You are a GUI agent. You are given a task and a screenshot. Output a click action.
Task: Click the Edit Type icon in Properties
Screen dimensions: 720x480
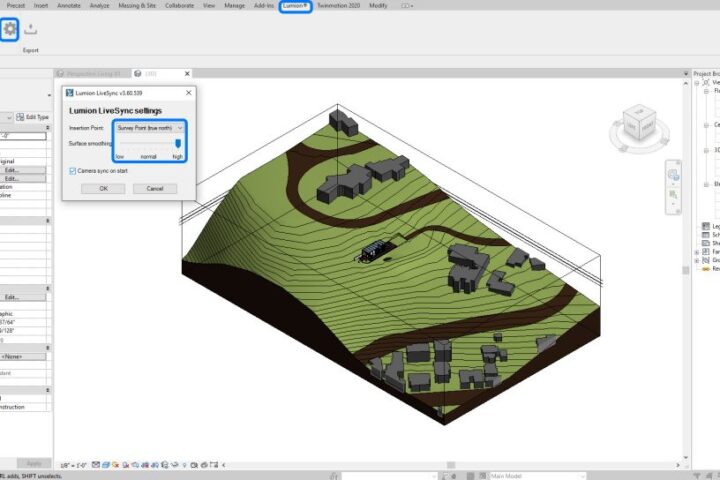(x=20, y=117)
